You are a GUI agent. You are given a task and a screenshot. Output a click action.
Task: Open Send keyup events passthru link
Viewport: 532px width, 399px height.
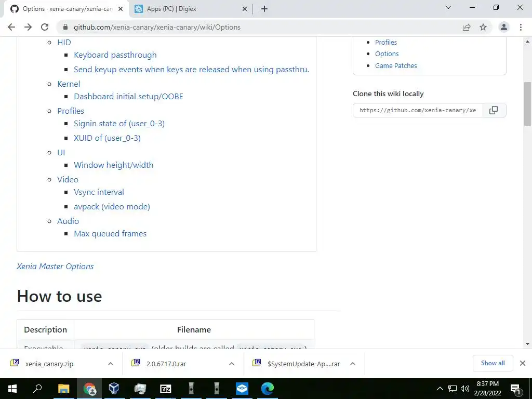coord(191,70)
